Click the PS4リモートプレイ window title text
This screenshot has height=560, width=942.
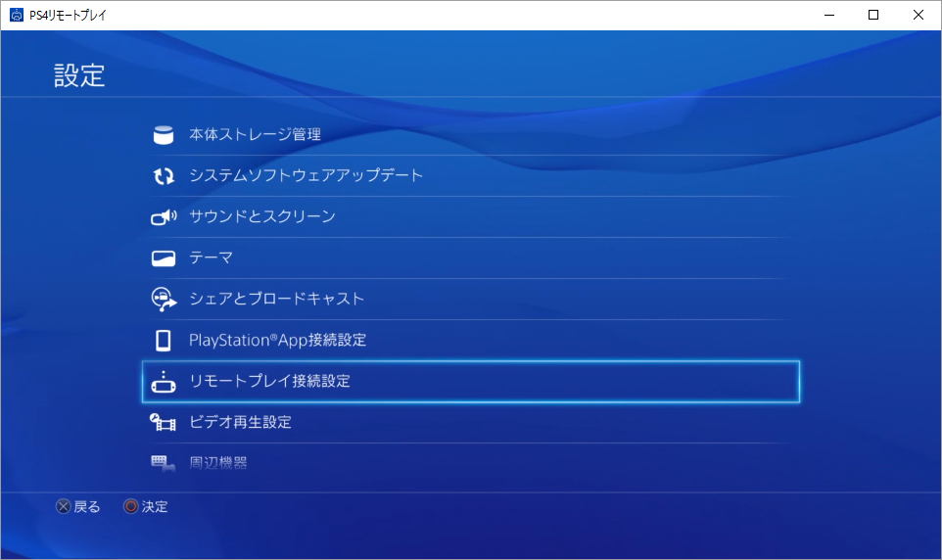tap(68, 15)
